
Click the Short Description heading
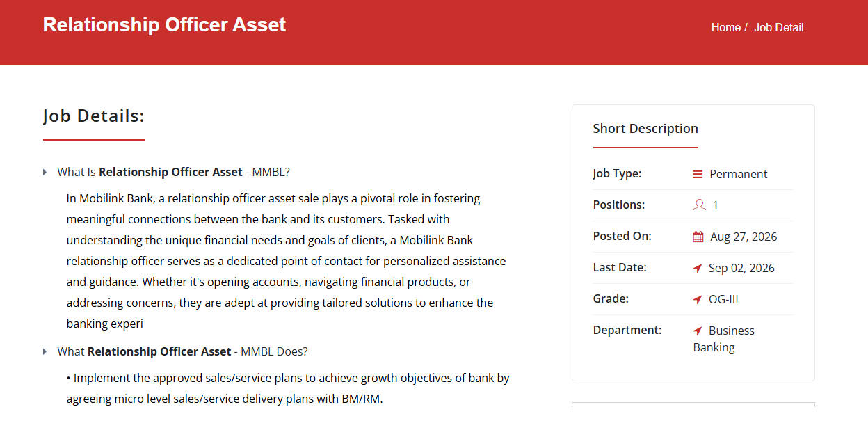click(x=645, y=129)
